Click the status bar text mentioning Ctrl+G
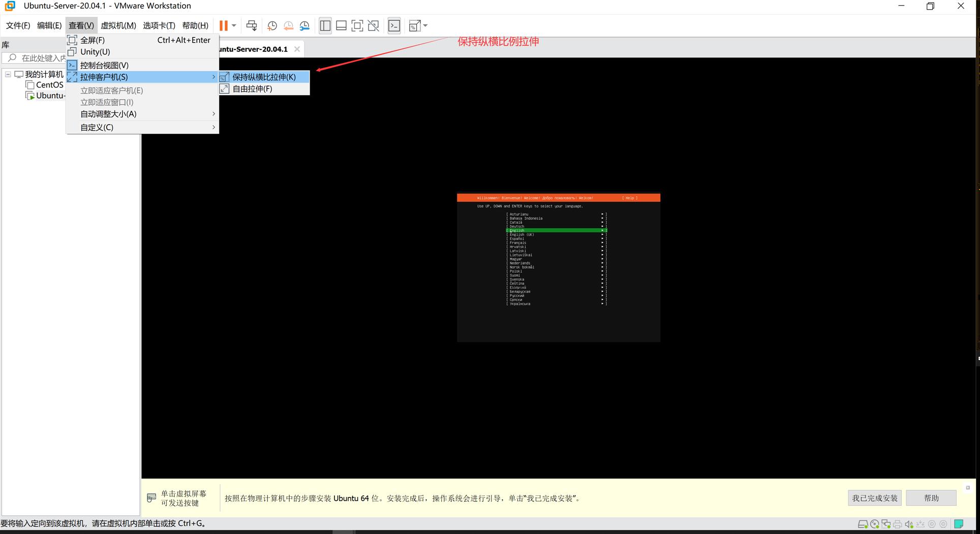Screen dimensions: 980x534 [104, 523]
